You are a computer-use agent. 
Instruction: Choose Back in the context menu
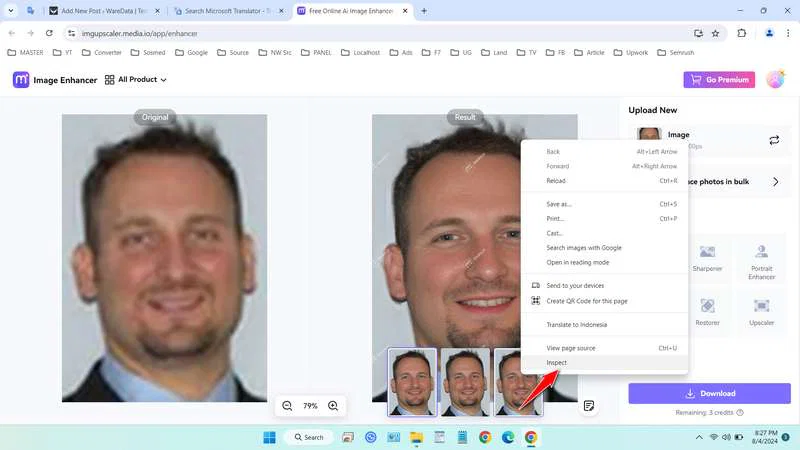[604, 152]
